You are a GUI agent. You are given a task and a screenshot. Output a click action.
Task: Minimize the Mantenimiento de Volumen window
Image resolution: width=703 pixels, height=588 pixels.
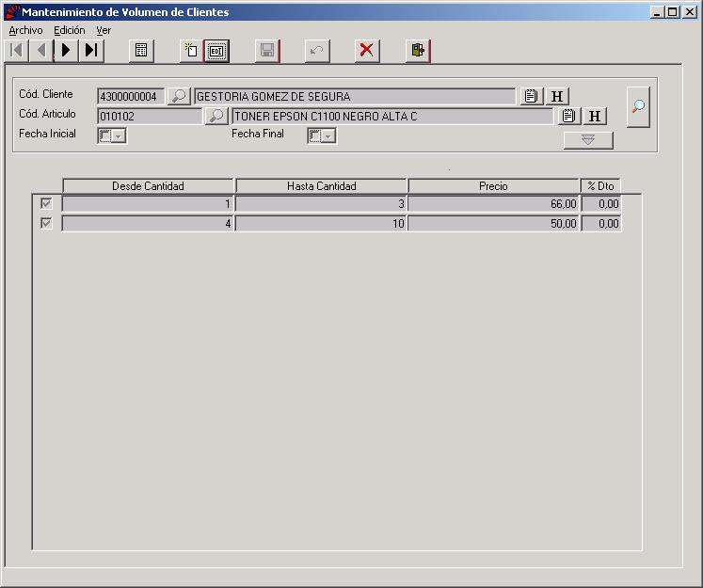tap(657, 12)
